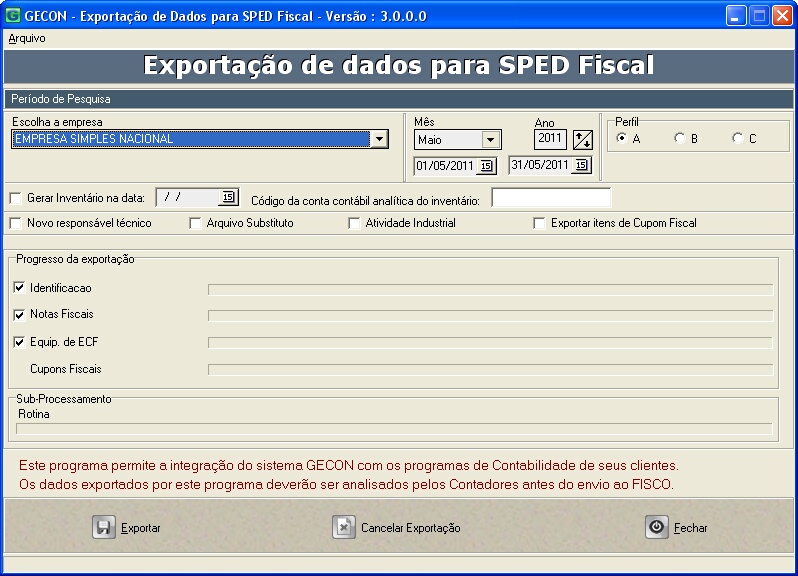This screenshot has height=576, width=798.
Task: Enable Gerar Inventário na data checkbox
Action: [x=16, y=198]
